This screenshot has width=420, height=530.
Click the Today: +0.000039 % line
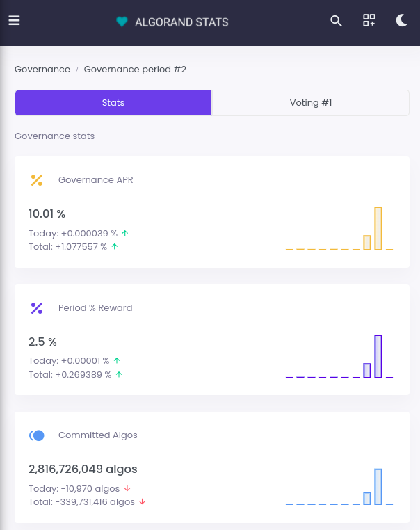click(73, 234)
